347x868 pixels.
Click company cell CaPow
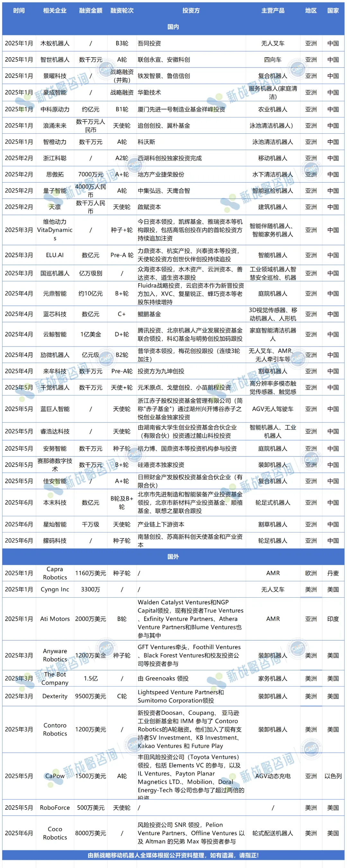55,776
